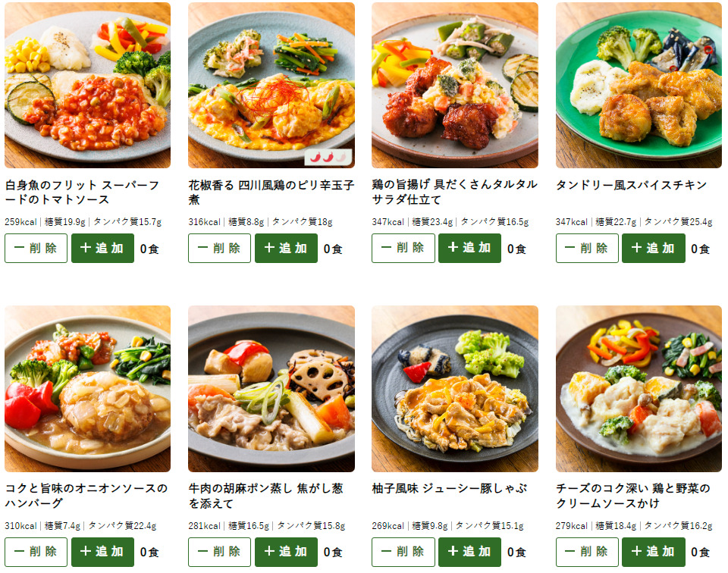Click the spicy chili pepper badge on Sichuan chicken

328,158
